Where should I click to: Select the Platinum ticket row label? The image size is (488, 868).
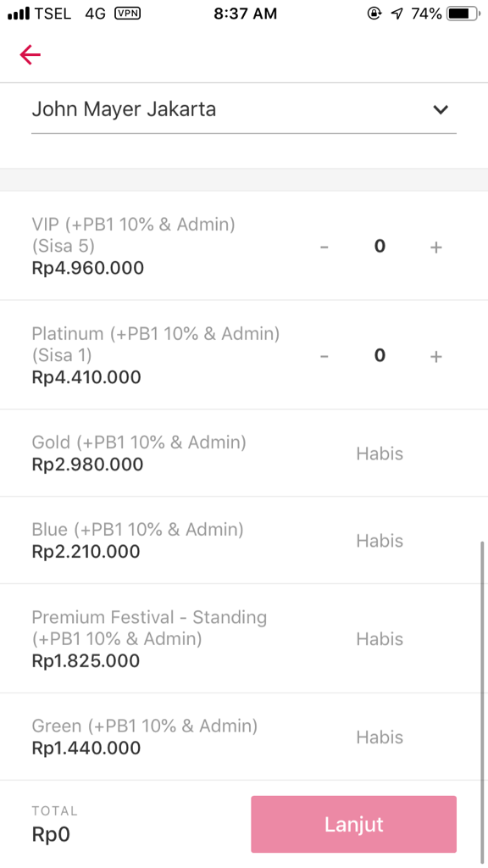[156, 344]
